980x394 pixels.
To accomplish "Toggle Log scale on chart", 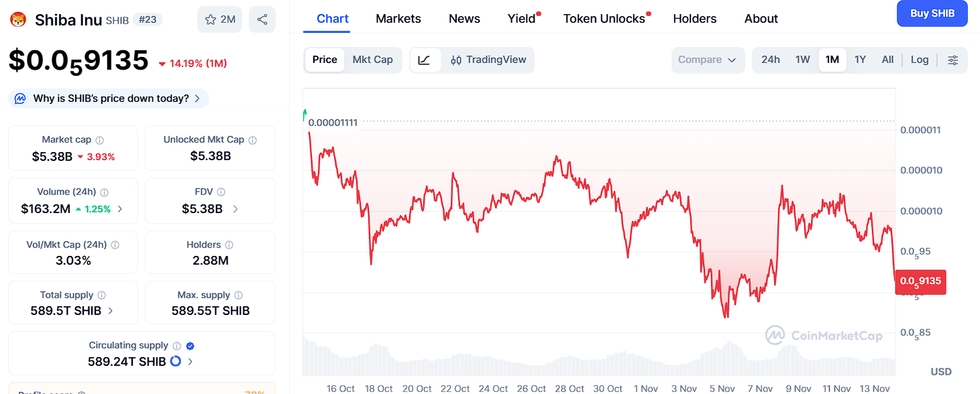I will click(919, 60).
